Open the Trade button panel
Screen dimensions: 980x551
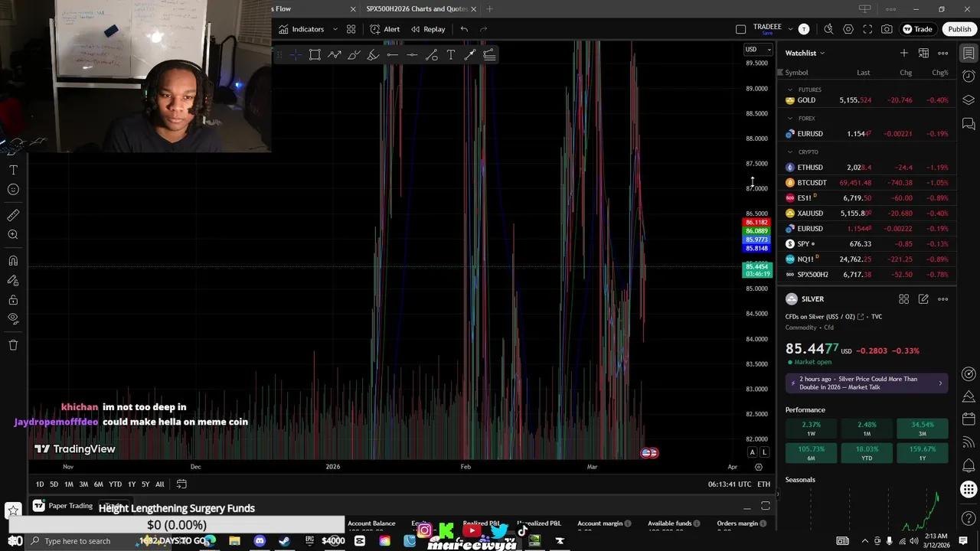point(917,29)
